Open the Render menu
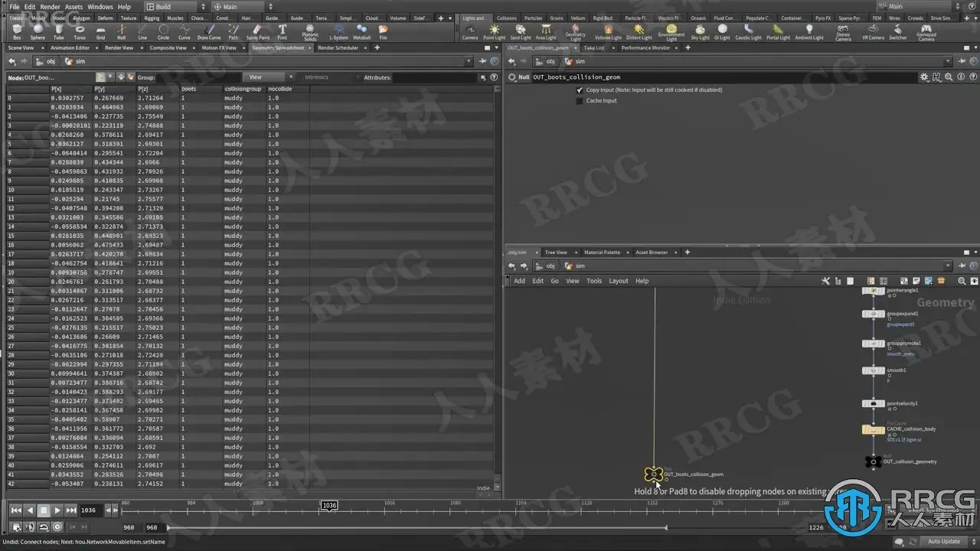The width and height of the screenshot is (980, 551). click(x=50, y=7)
